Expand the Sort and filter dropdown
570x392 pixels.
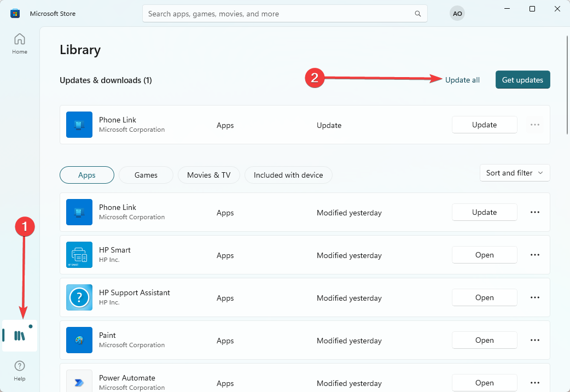(x=514, y=173)
